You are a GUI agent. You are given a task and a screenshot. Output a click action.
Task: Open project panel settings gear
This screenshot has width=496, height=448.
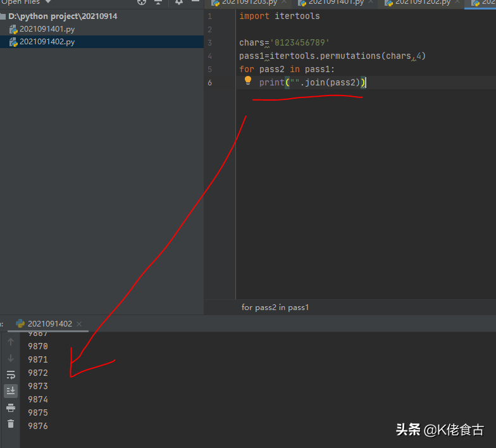[179, 3]
